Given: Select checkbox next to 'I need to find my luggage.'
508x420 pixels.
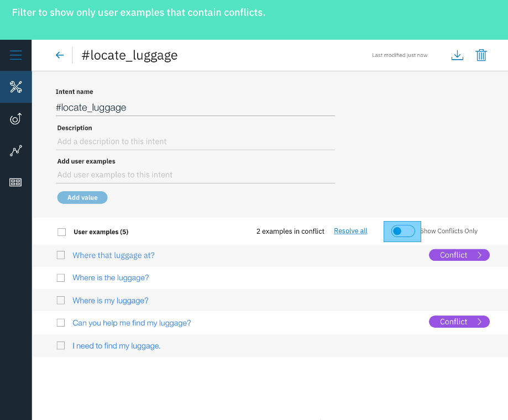Looking at the screenshot, I should [61, 345].
